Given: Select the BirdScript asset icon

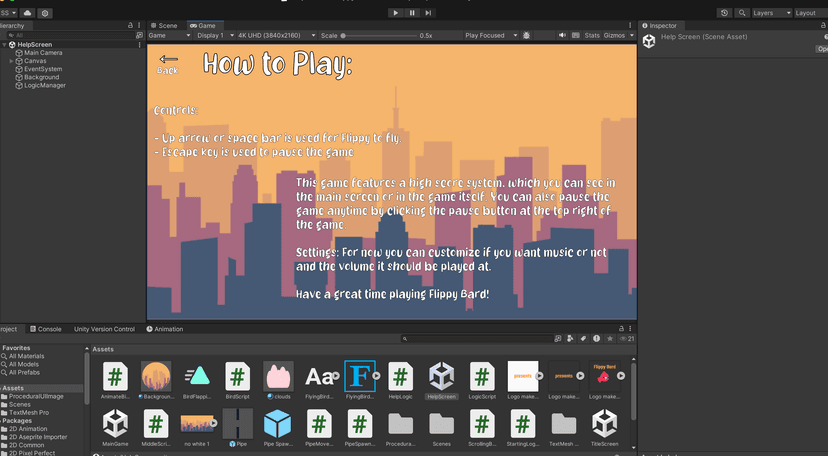Looking at the screenshot, I should pyautogui.click(x=237, y=377).
